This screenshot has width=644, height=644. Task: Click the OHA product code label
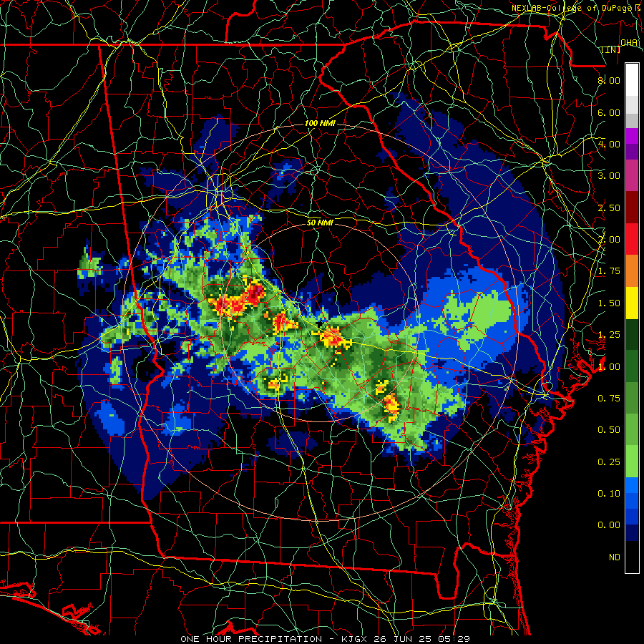pos(629,43)
